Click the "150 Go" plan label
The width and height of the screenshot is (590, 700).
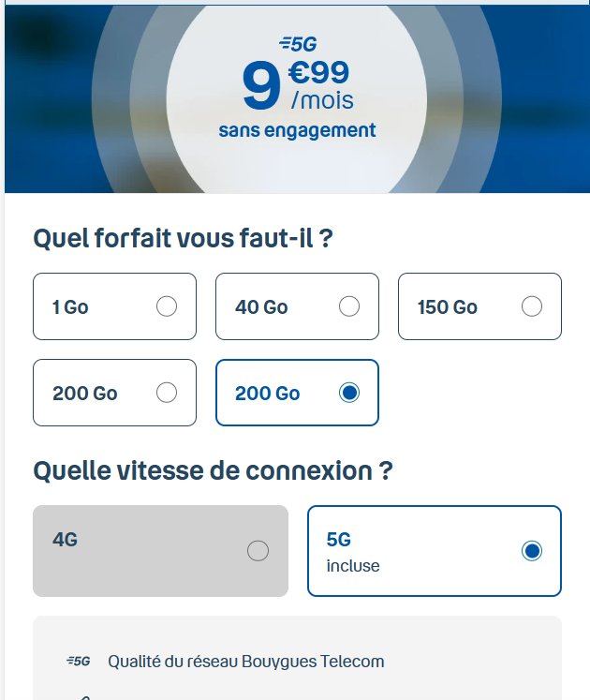(x=448, y=307)
